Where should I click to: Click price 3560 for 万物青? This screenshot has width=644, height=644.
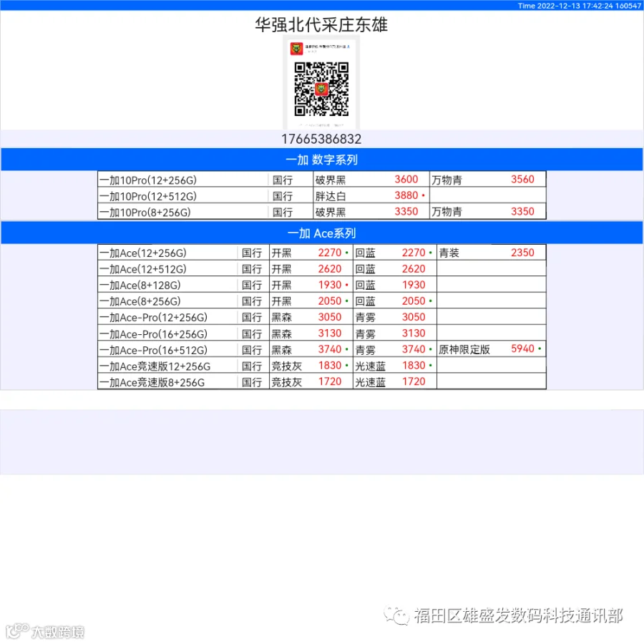522,179
